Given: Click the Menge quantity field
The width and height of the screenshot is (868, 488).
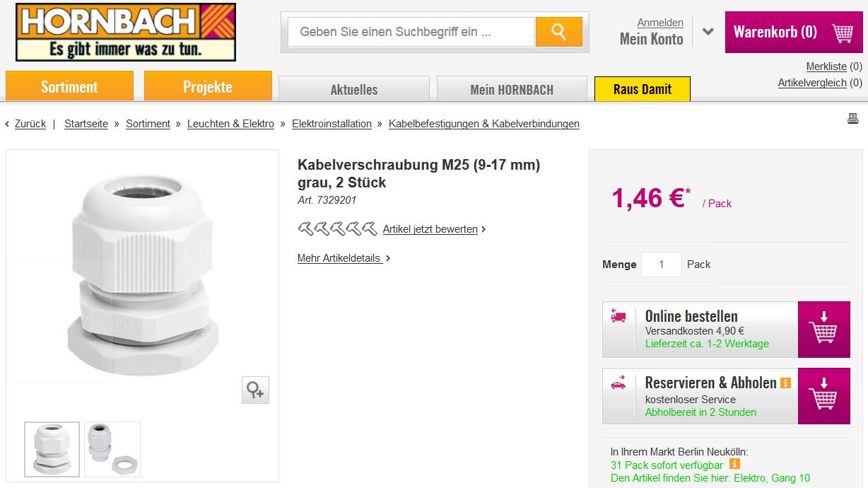Looking at the screenshot, I should click(x=661, y=265).
